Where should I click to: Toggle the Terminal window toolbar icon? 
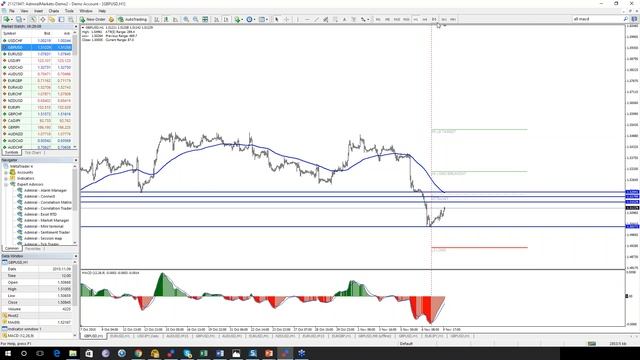61,19
